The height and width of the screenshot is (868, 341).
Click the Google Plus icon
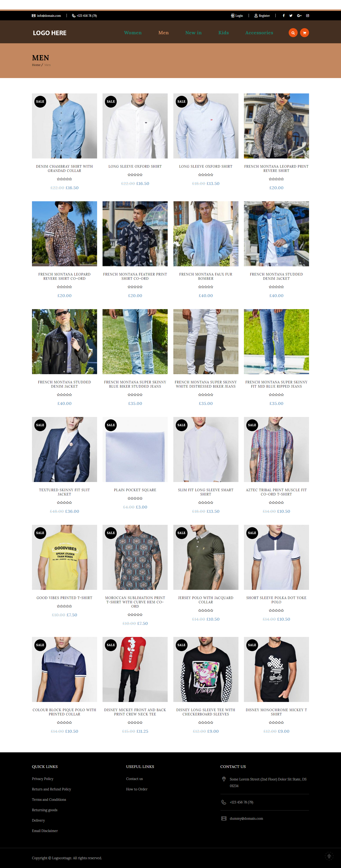[x=299, y=16]
